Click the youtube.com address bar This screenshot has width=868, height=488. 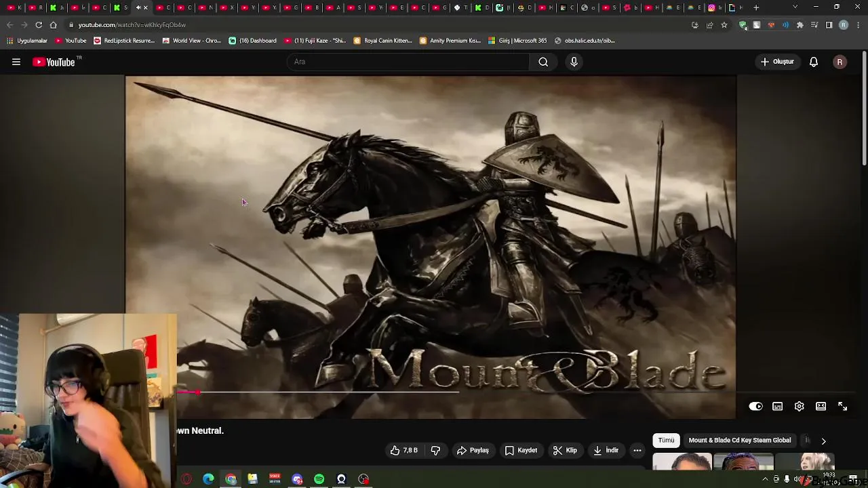(x=380, y=25)
